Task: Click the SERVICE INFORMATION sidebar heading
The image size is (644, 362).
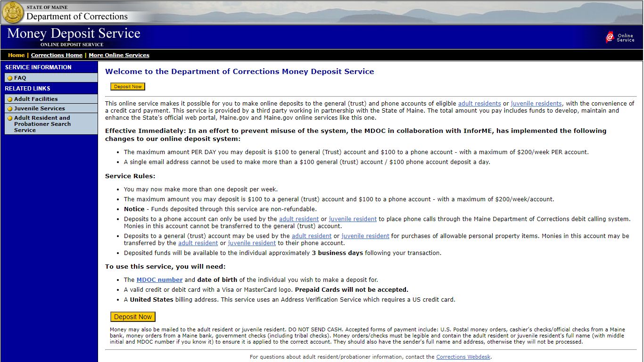Action: (38, 67)
